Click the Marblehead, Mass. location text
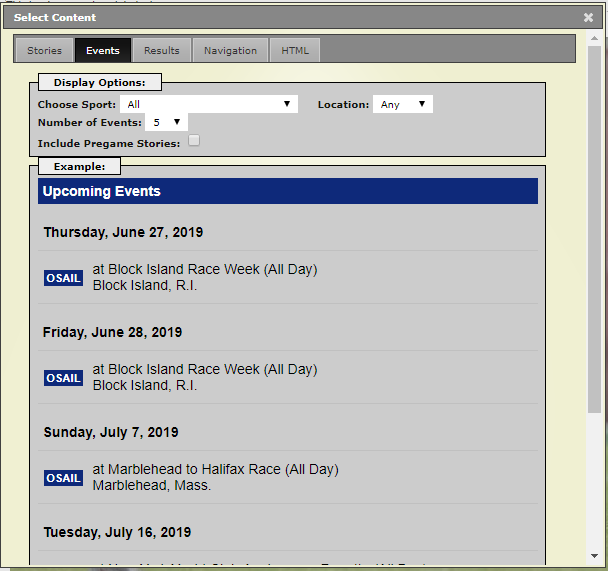The image size is (608, 571). click(x=152, y=485)
